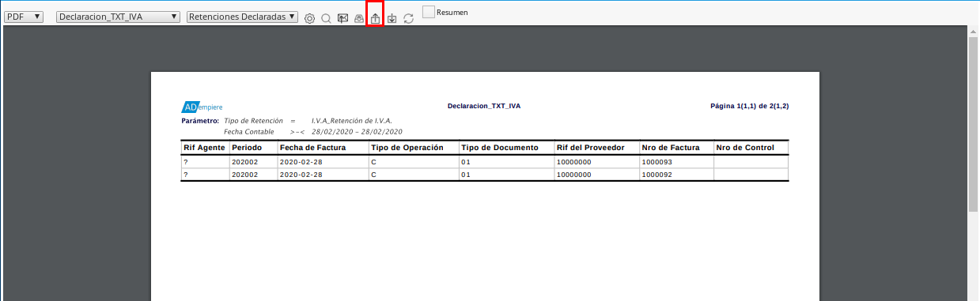The height and width of the screenshot is (301, 980).
Task: Click Fecha Contable parameter label
Action: [249, 131]
